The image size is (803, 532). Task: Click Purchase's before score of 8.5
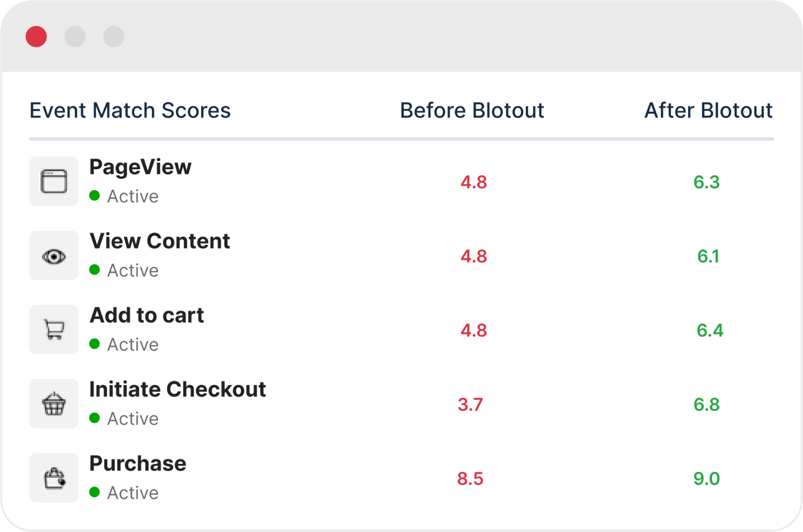click(470, 478)
